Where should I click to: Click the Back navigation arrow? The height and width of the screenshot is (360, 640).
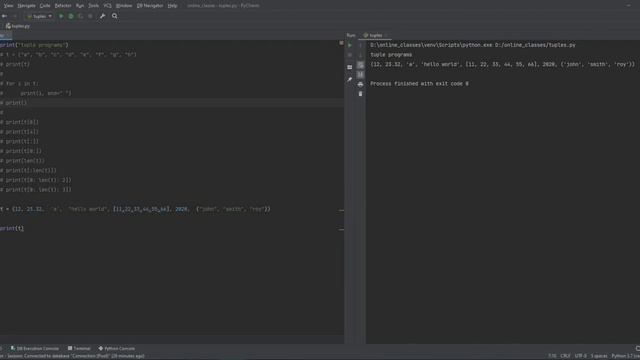tap(4, 16)
